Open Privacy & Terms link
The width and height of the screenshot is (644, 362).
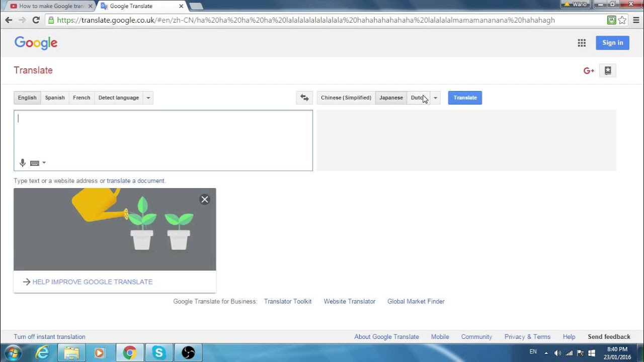(527, 337)
